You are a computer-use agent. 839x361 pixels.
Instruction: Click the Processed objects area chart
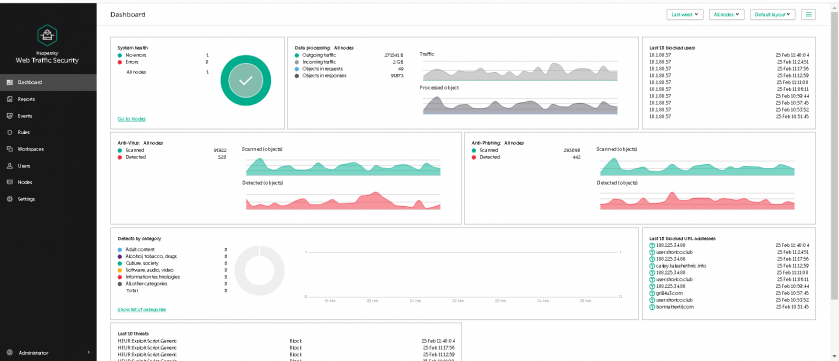[520, 104]
